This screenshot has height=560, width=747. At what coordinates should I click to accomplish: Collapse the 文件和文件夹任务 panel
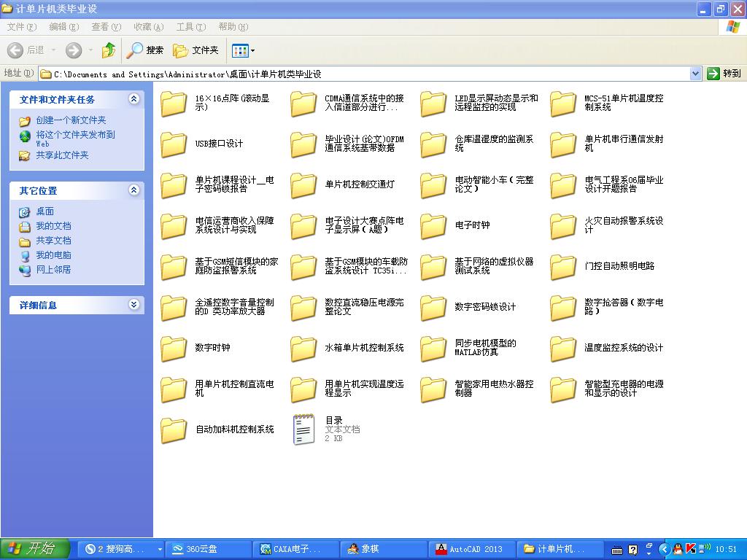pos(134,99)
